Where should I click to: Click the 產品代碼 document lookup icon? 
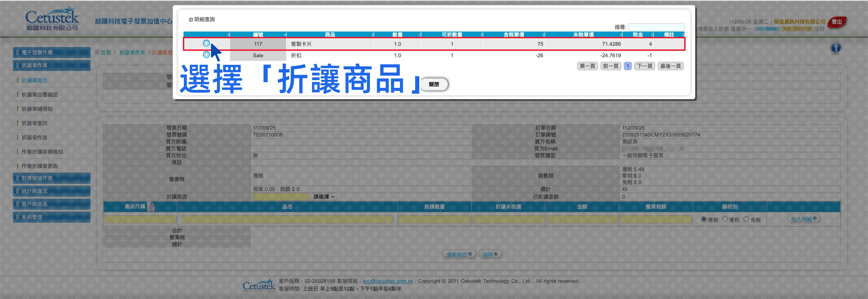[x=151, y=207]
